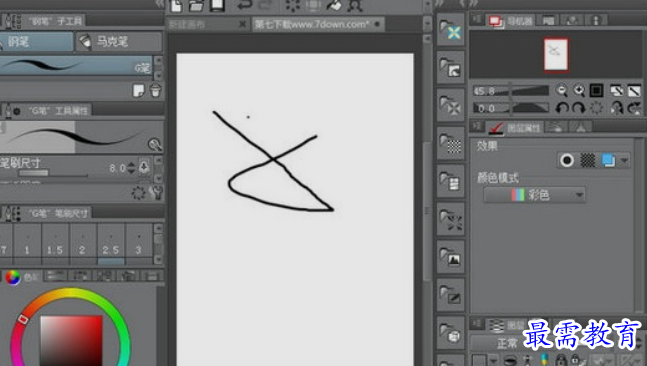The height and width of the screenshot is (366, 647).
Task: Select the 马克笔 marker group tab
Action: (x=118, y=42)
